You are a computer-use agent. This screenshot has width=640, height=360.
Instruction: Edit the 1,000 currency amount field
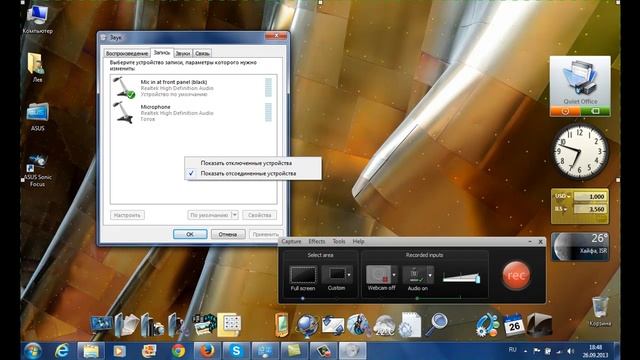590,196
